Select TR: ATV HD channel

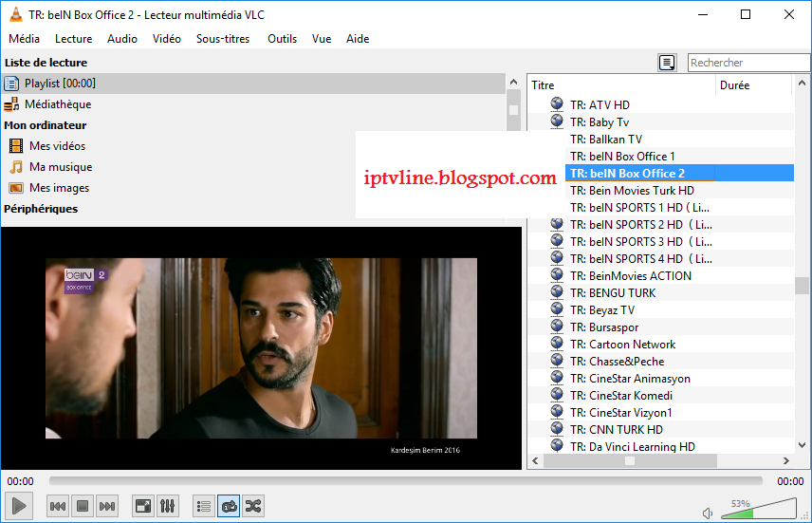tap(600, 105)
